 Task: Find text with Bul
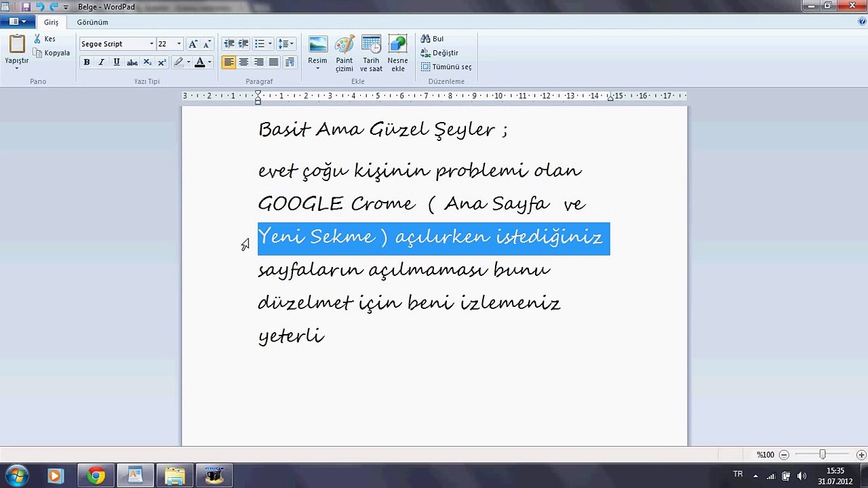click(x=433, y=39)
